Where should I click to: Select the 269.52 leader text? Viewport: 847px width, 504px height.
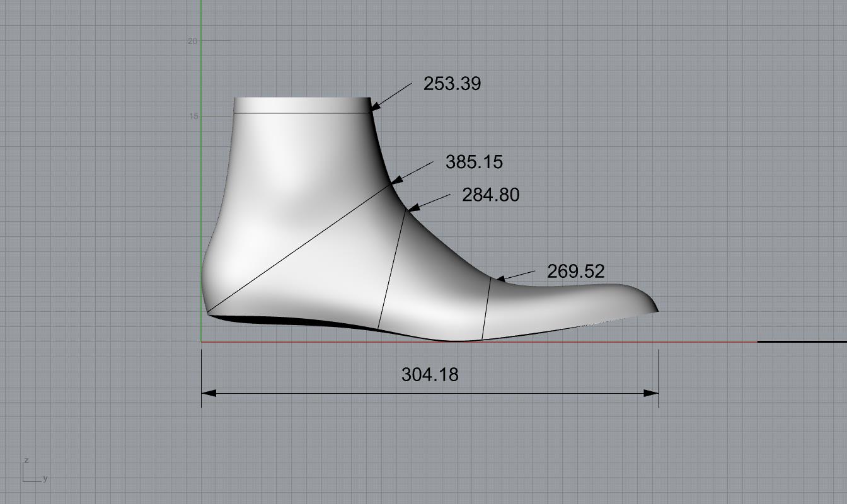click(575, 272)
